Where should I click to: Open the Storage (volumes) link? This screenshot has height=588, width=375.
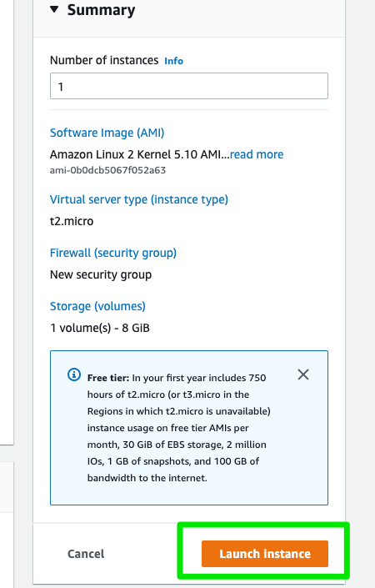click(x=97, y=306)
